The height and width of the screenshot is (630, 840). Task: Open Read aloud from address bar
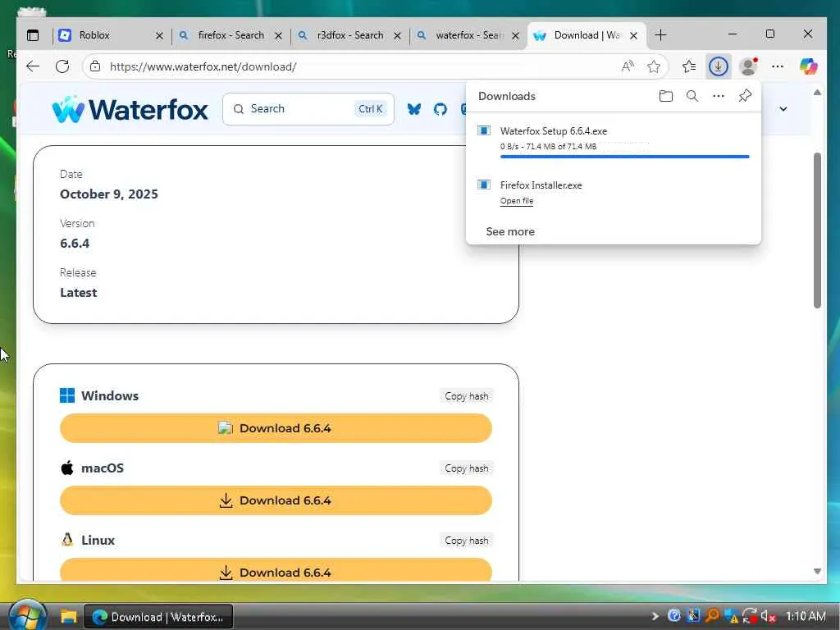(x=628, y=66)
